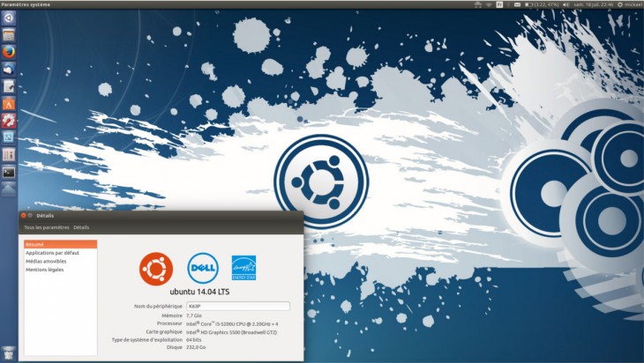Open the session gear menu for mickael
This screenshot has height=363, width=644.
coord(630,4)
